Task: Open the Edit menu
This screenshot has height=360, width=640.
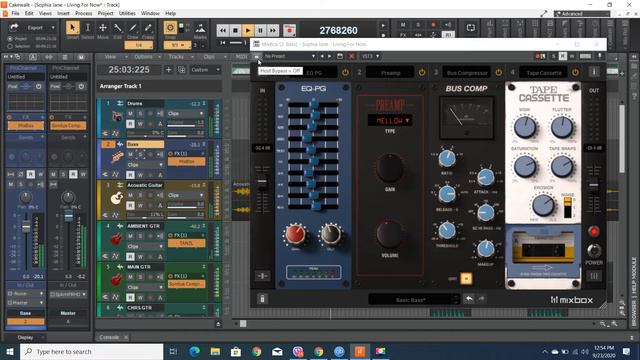Action: point(29,13)
